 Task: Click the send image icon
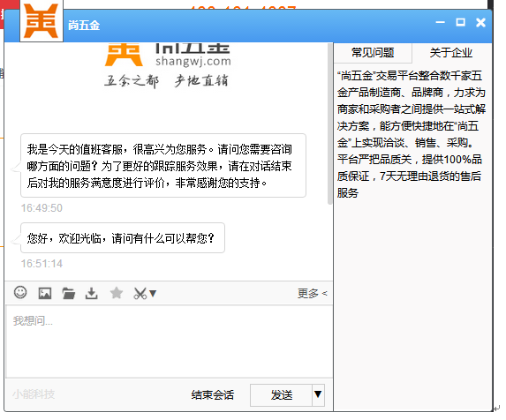pos(45,293)
